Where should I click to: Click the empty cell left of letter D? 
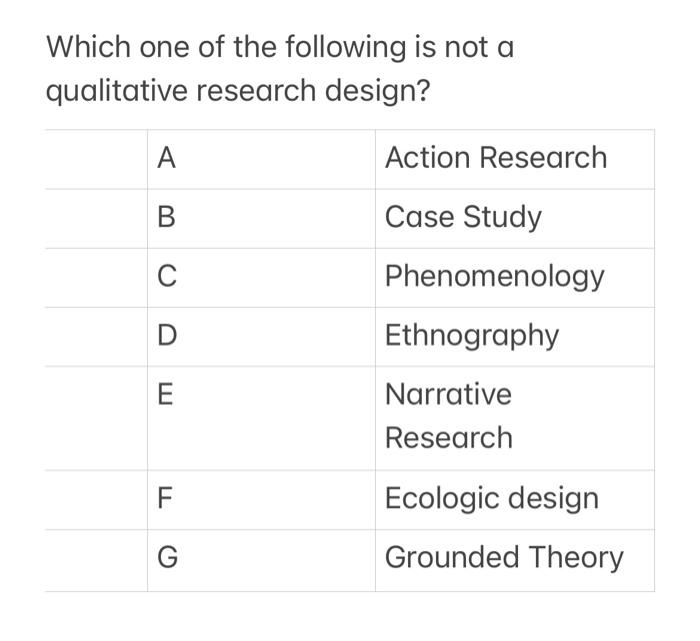point(96,337)
